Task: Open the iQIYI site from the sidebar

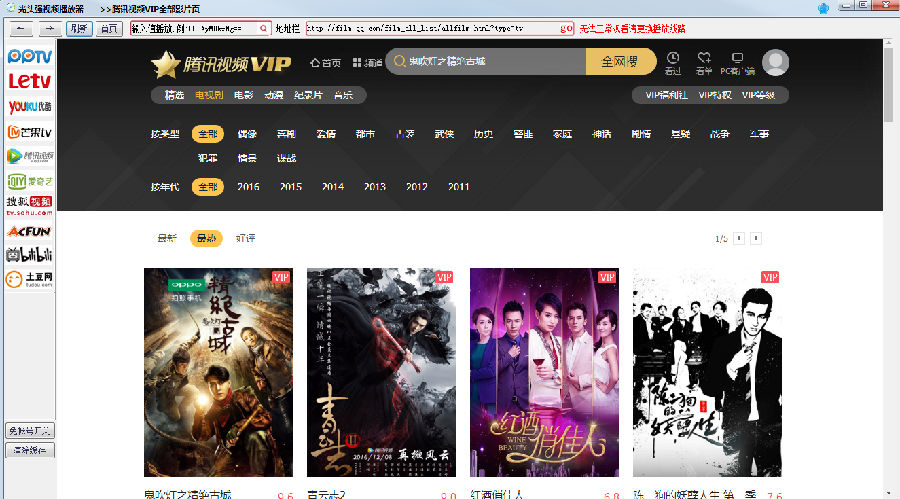Action: coord(29,181)
